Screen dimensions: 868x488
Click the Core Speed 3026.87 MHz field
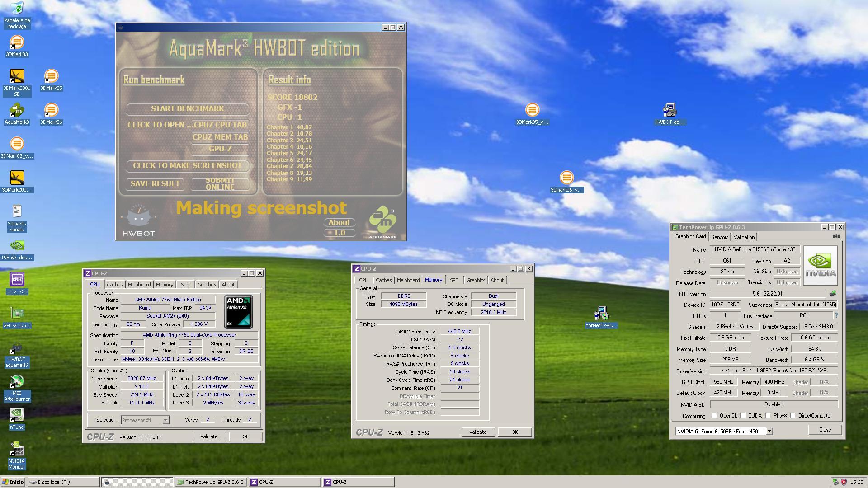(142, 379)
